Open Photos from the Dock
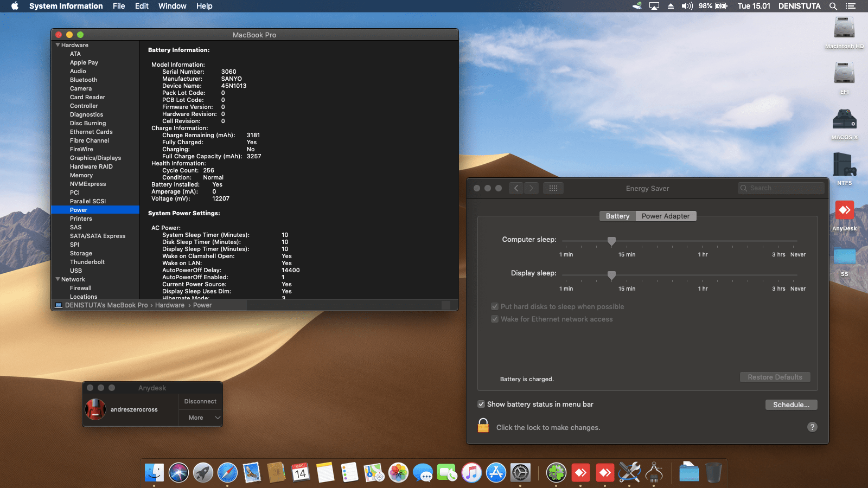Image resolution: width=868 pixels, height=488 pixels. coord(398,473)
